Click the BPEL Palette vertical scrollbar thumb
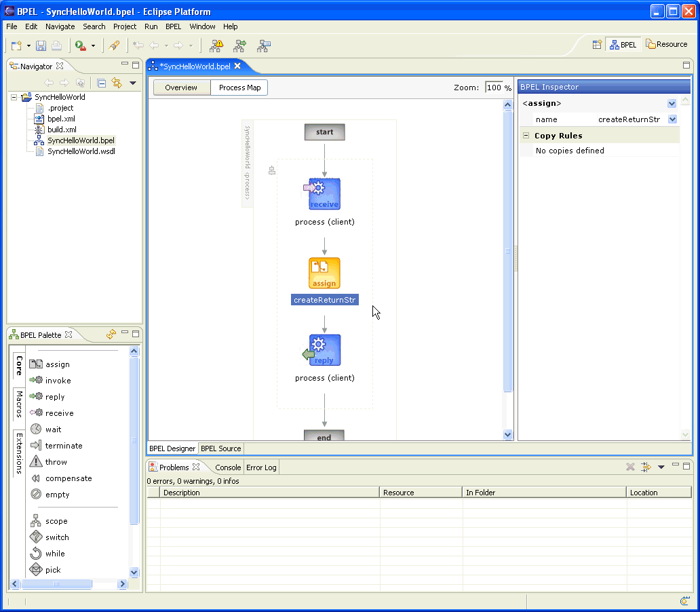 pyautogui.click(x=134, y=440)
